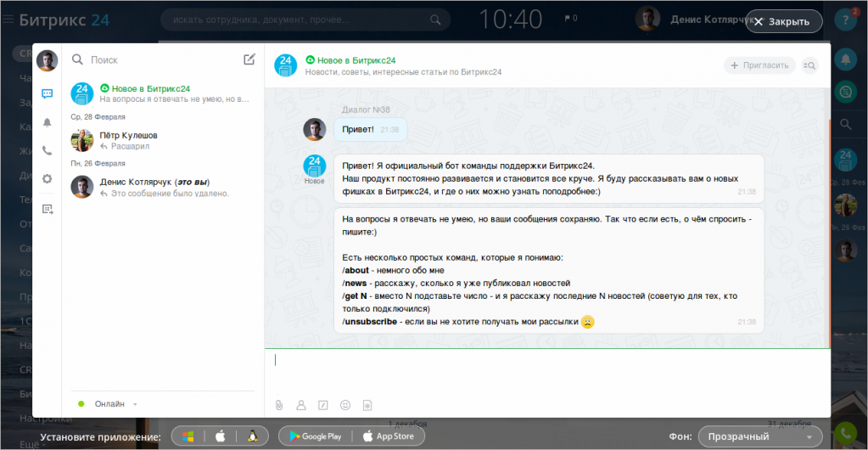This screenshot has height=450, width=868.
Task: Open Пётр Кулешов conversation
Action: [x=163, y=140]
